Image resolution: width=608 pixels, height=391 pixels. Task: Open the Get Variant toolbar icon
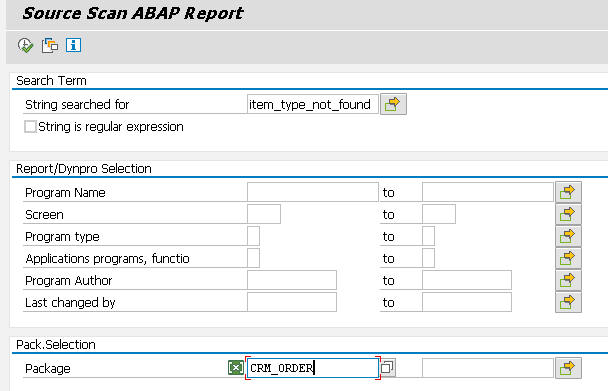point(50,45)
